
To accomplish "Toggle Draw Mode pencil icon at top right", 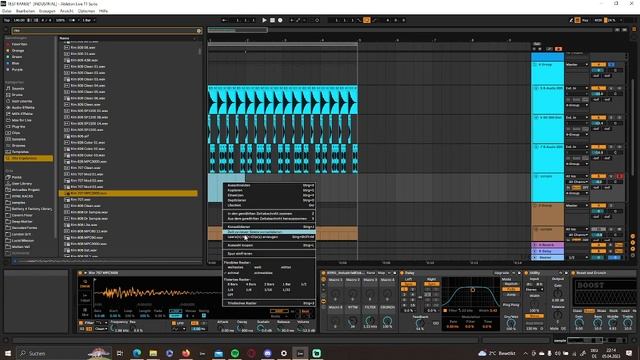I will coord(571,20).
